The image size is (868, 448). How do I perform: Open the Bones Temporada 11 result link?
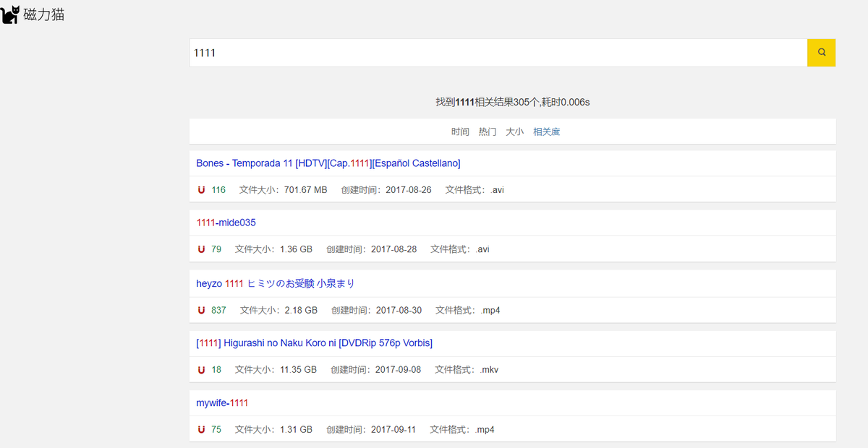(328, 163)
